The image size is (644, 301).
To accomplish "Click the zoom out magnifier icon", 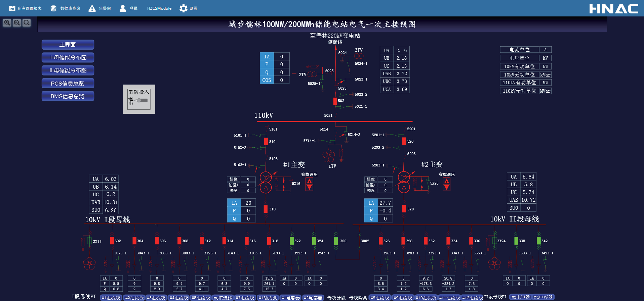I will (17, 22).
